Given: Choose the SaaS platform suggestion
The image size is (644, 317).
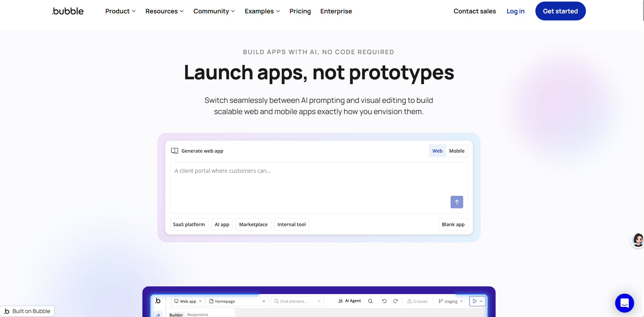Looking at the screenshot, I should coord(189,224).
